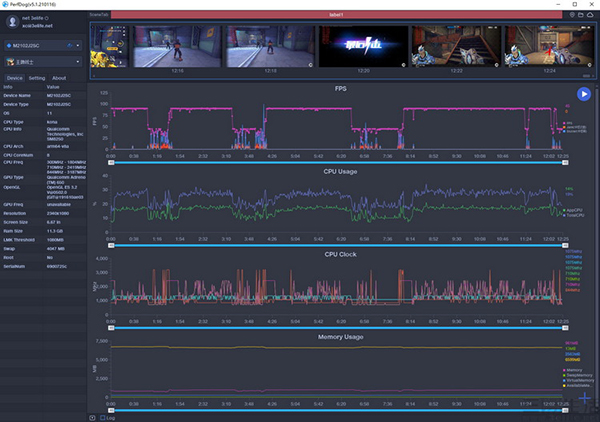Click the user avatar icon
The image size is (600, 422).
coord(11,21)
